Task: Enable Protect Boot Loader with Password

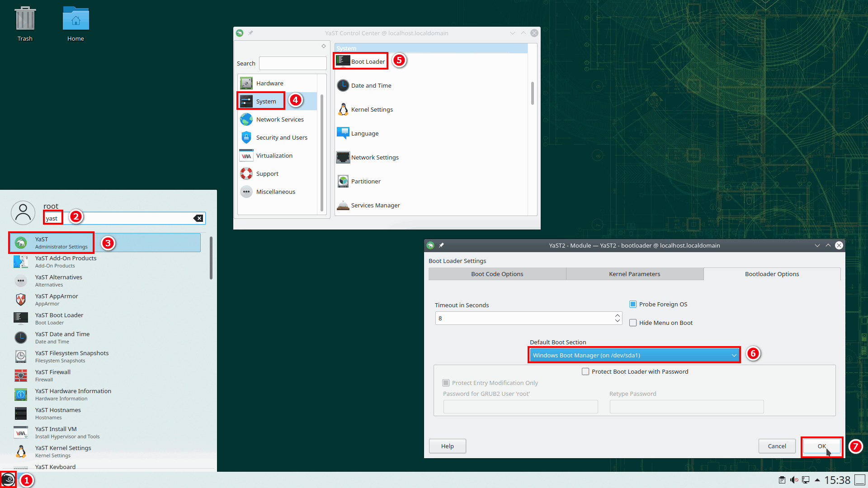Action: (x=585, y=371)
